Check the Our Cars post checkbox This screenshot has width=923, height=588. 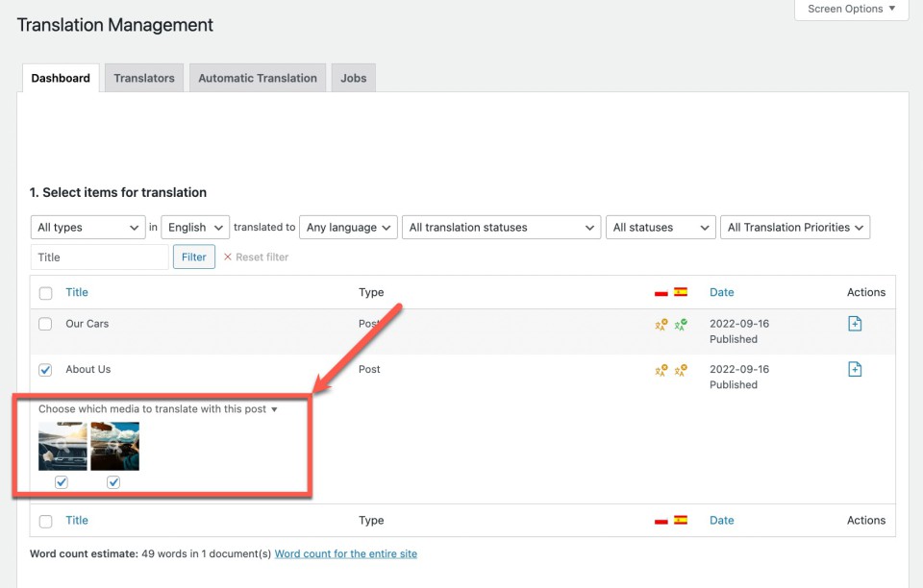pos(45,325)
